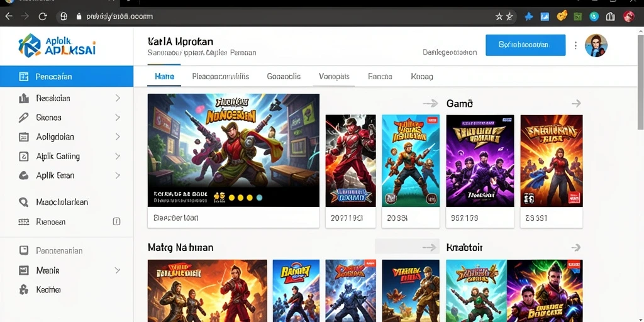The width and height of the screenshot is (644, 322).
Task: Expand the Aplik Gatiing sidebar chevron
Action: (x=118, y=156)
